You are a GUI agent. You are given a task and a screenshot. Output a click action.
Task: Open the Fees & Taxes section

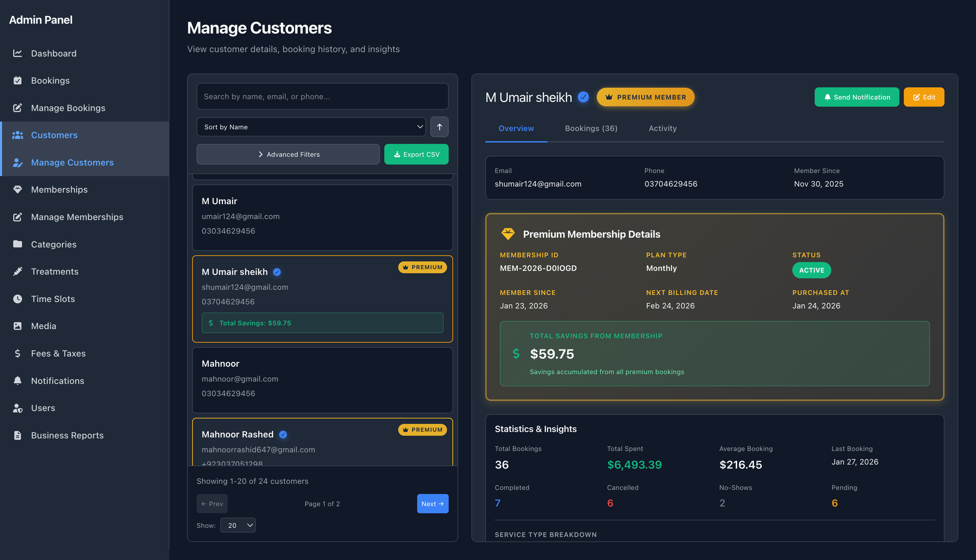[58, 353]
